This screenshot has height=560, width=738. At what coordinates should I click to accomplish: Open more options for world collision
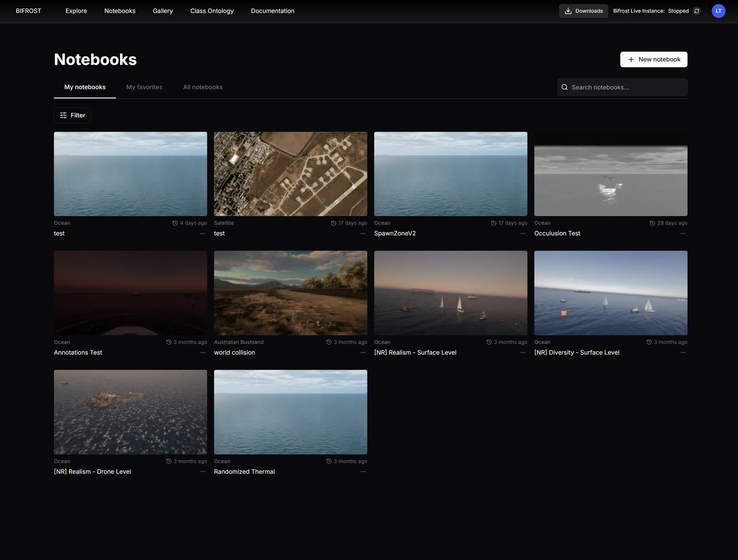(363, 353)
